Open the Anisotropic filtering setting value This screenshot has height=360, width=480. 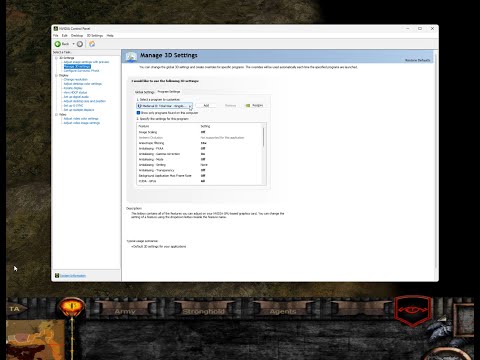click(204, 143)
